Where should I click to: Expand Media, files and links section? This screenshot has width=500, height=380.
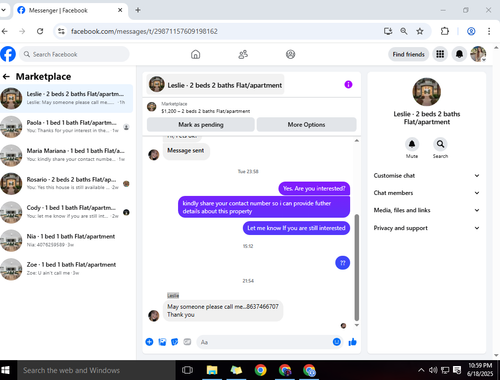coord(427,210)
